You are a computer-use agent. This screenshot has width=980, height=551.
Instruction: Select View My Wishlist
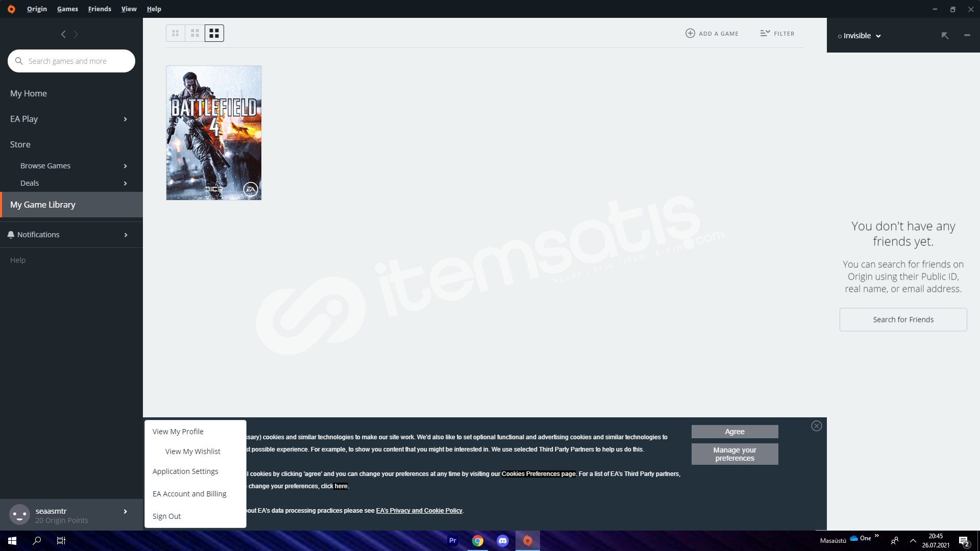(x=193, y=452)
